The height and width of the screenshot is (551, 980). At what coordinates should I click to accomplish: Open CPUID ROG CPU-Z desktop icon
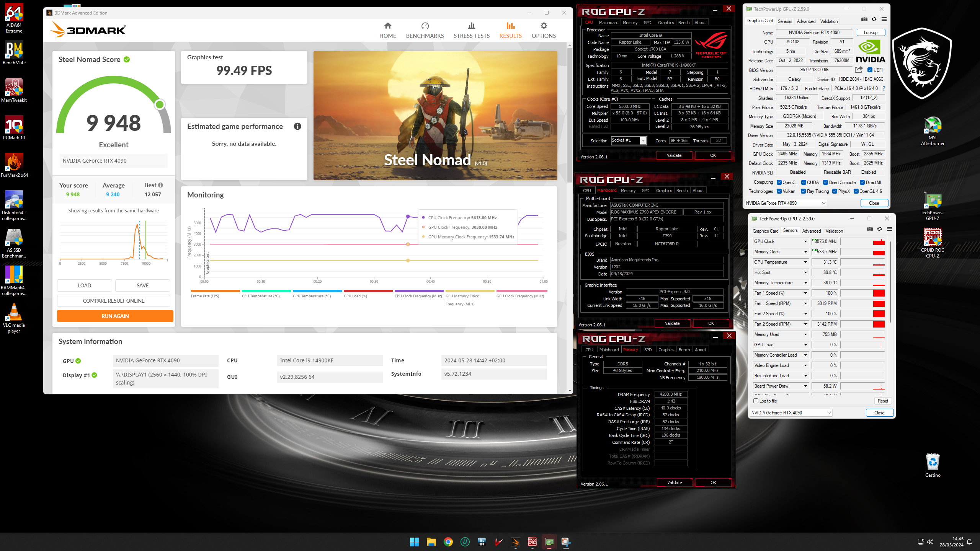click(933, 243)
